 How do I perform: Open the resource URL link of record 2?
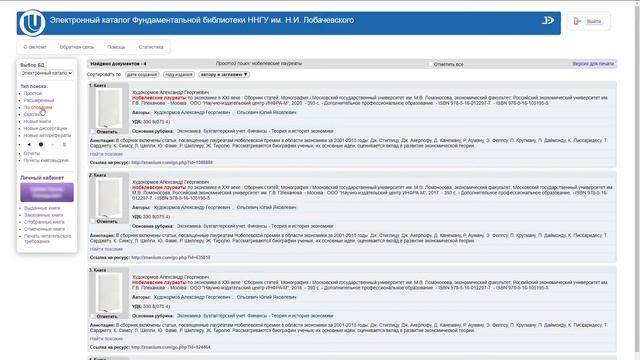point(171,258)
